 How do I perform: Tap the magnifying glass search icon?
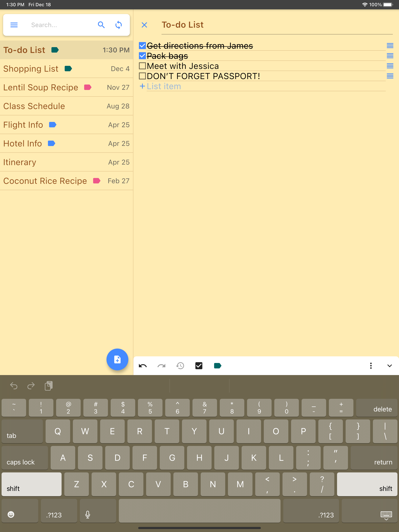pyautogui.click(x=101, y=25)
